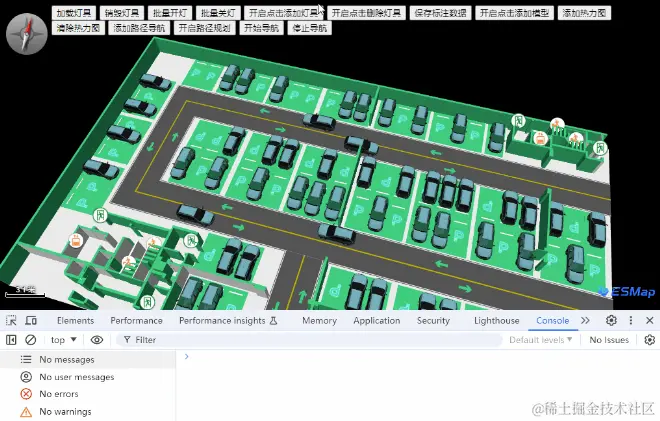Screen dimensions: 660x421
Task: Switch to the Lighthouse tab
Action: (x=497, y=320)
